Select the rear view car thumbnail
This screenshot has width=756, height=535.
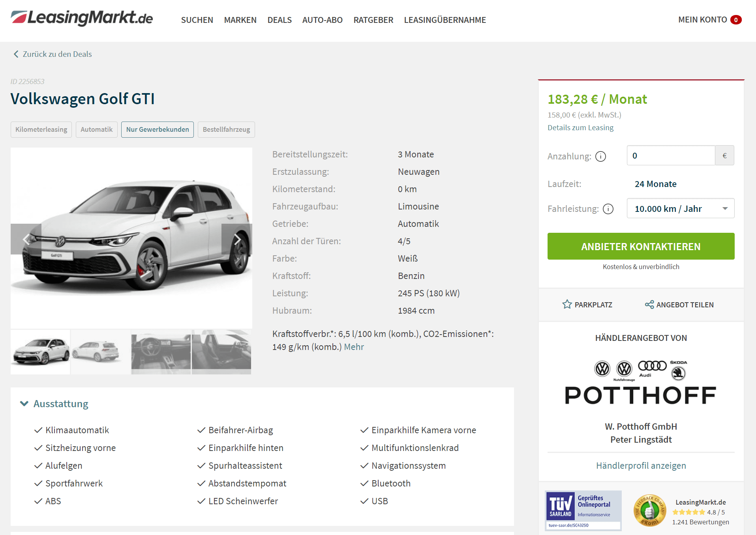pyautogui.click(x=100, y=352)
